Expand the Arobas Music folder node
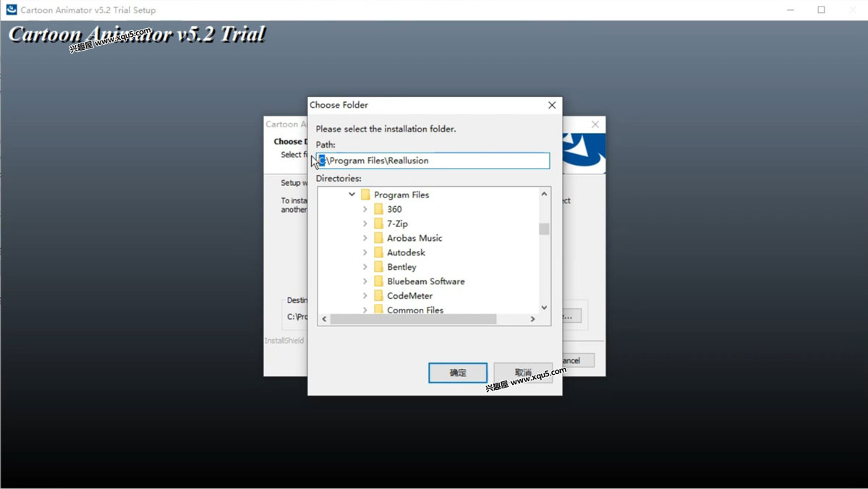The height and width of the screenshot is (489, 868). pyautogui.click(x=365, y=238)
